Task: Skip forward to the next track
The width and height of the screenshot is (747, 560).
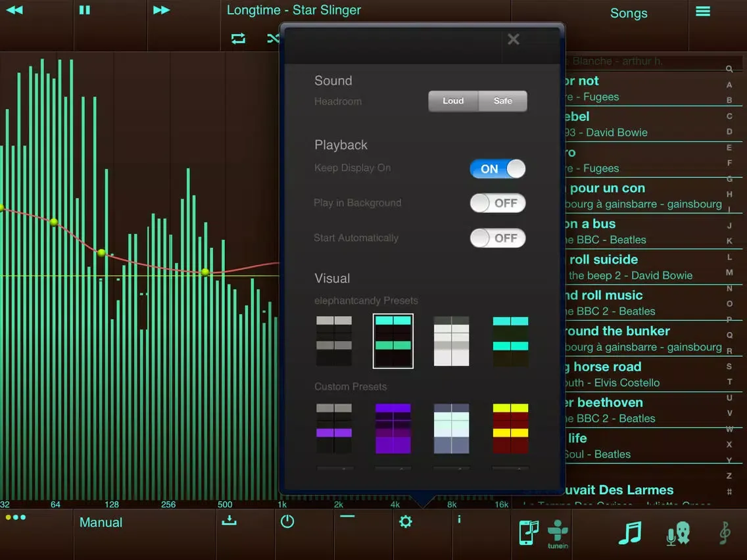Action: tap(161, 10)
